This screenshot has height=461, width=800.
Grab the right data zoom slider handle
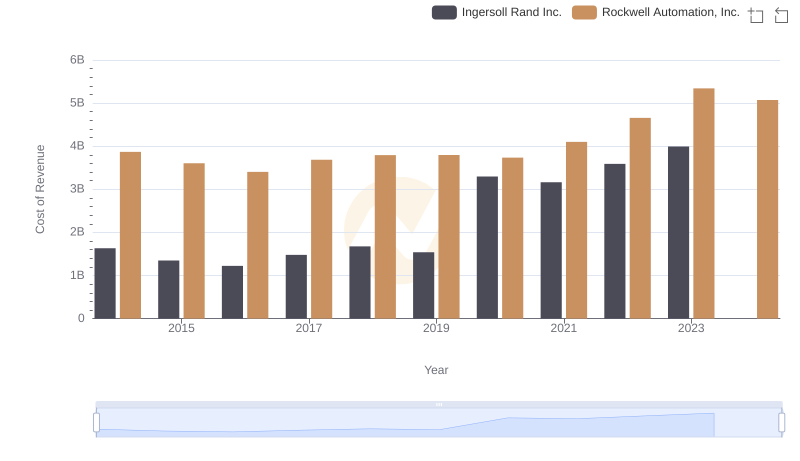(x=781, y=422)
